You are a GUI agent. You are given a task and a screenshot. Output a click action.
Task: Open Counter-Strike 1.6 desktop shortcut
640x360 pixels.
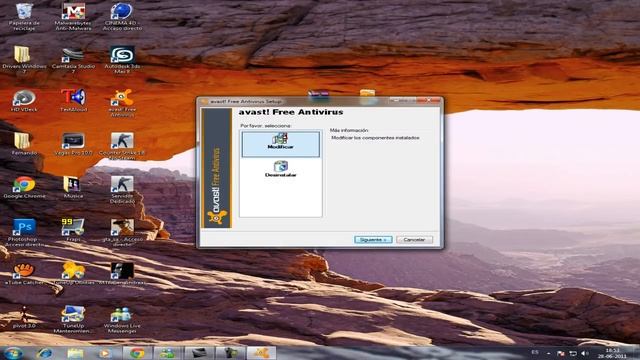122,147
